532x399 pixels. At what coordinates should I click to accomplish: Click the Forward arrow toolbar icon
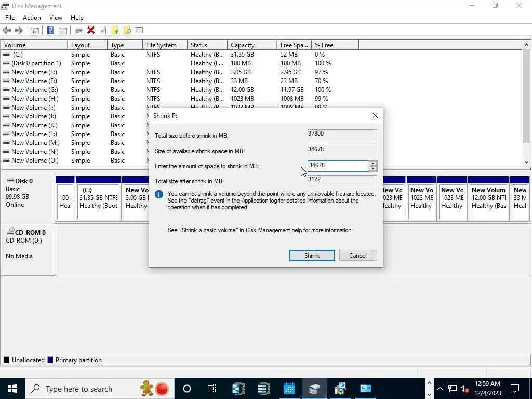pyautogui.click(x=19, y=31)
